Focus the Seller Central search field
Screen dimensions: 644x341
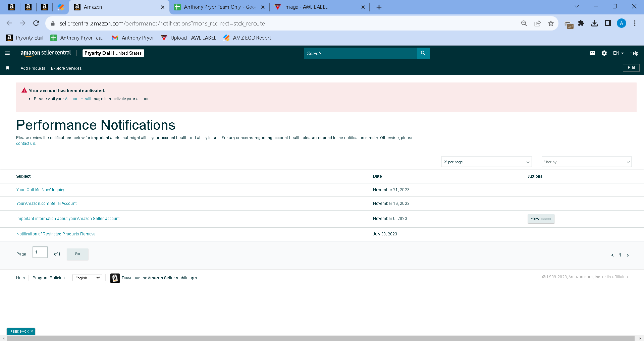(x=360, y=53)
